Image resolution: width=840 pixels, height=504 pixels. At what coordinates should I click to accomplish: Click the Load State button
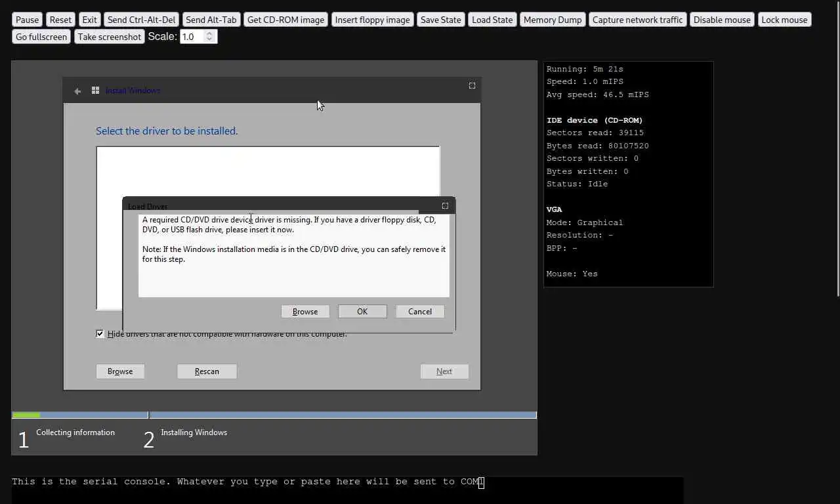[492, 20]
